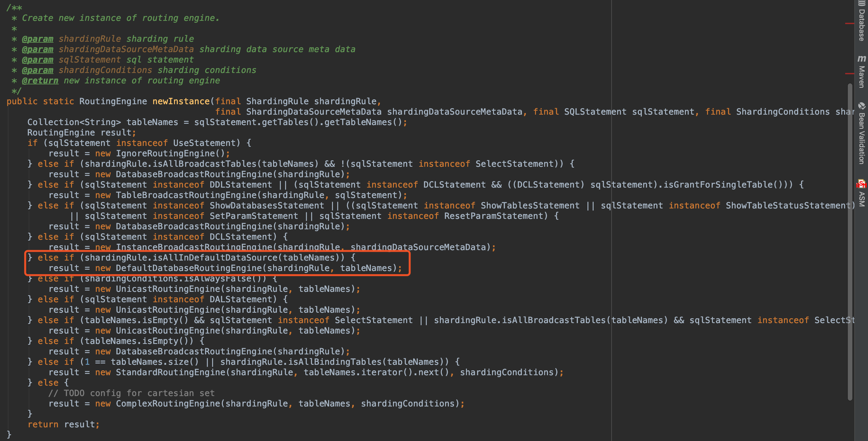Click ShardingConditions parameter type
This screenshot has width=868, height=441.
[x=783, y=112]
